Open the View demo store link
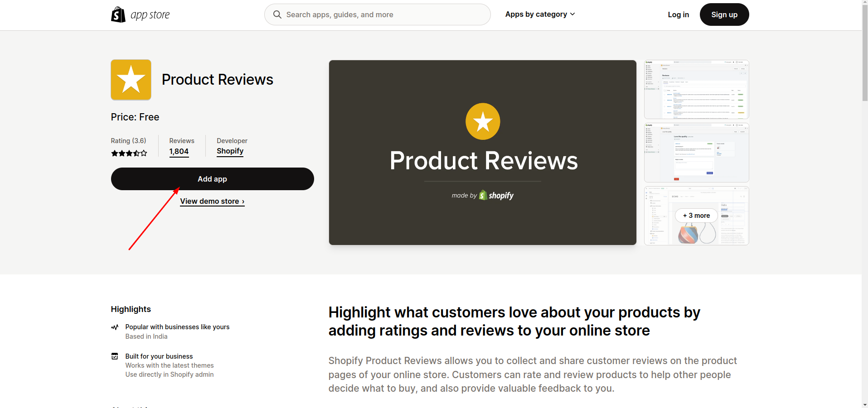868x408 pixels. click(x=212, y=201)
